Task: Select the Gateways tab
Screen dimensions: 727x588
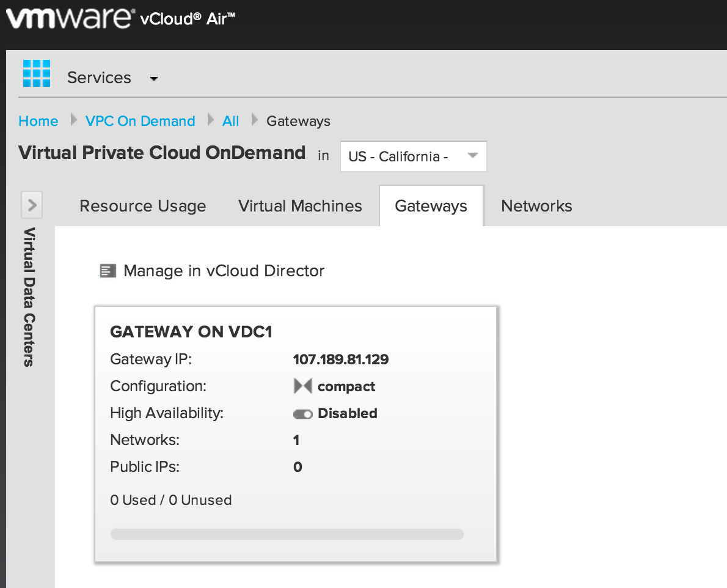Action: click(431, 206)
